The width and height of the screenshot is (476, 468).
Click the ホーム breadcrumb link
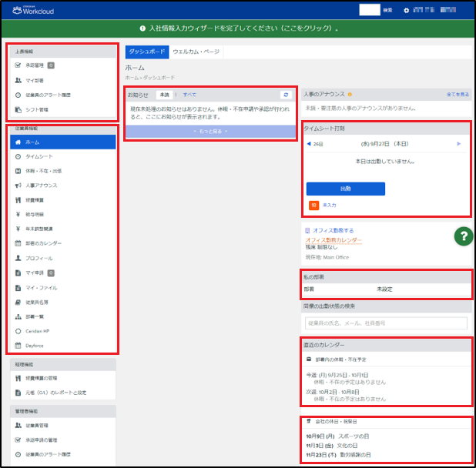pyautogui.click(x=130, y=78)
